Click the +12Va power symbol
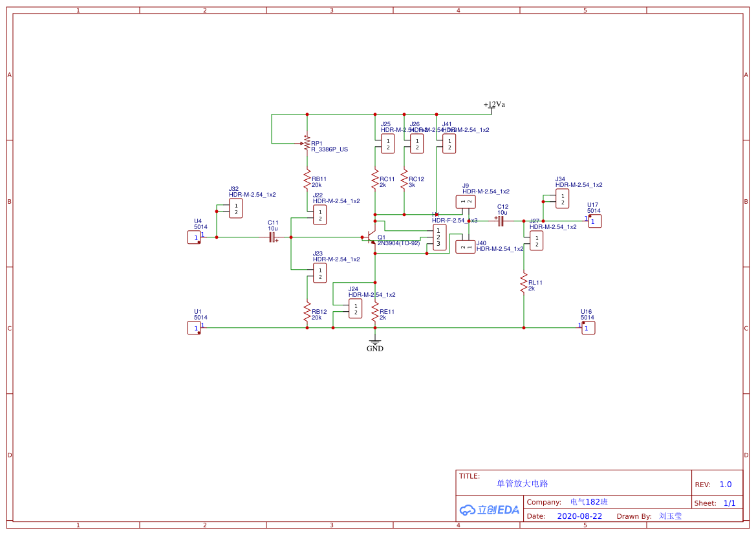 pyautogui.click(x=493, y=106)
